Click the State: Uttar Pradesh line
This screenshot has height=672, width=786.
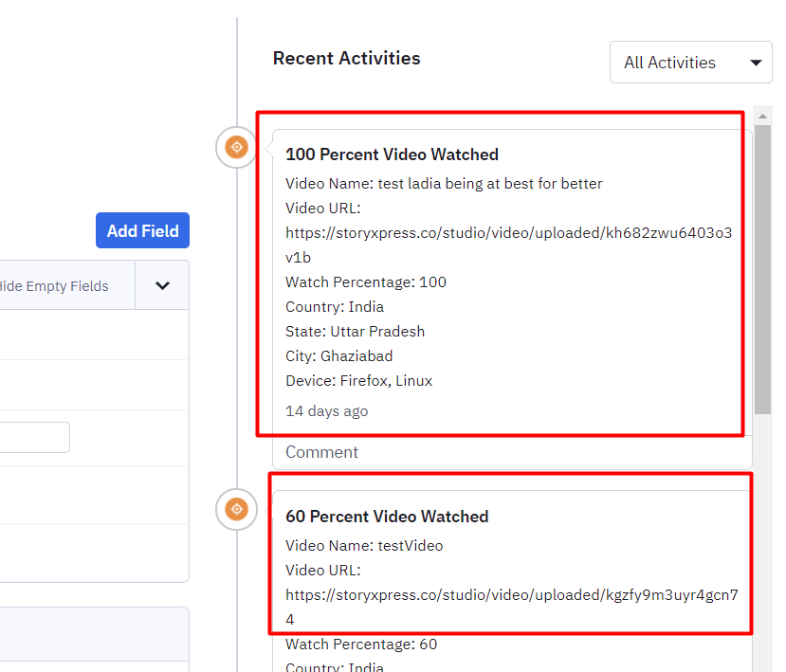[355, 331]
